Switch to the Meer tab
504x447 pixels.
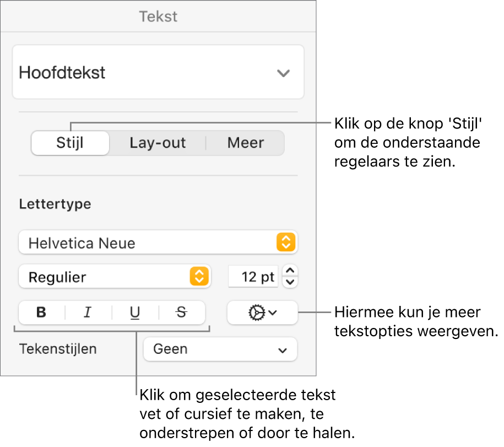click(x=246, y=143)
